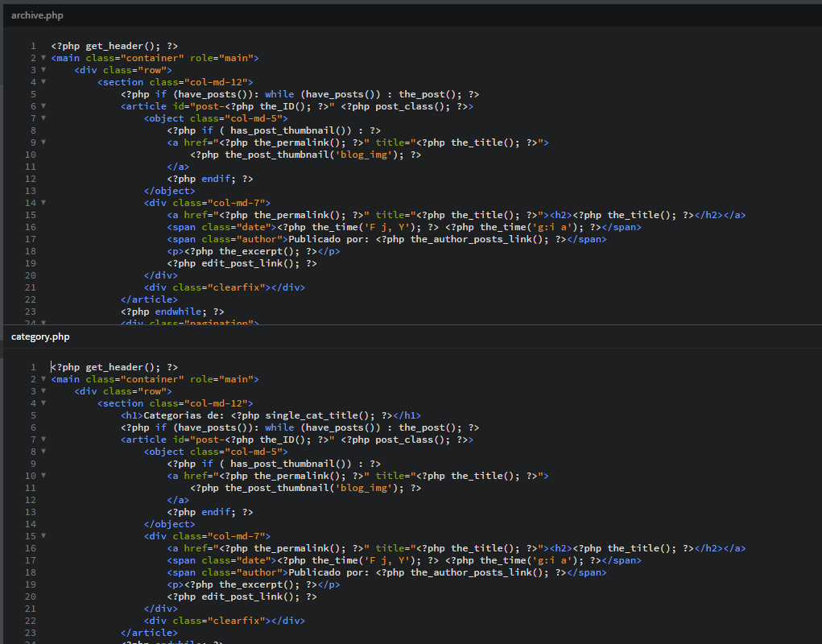822x644 pixels.
Task: Click the h2 the_title() line in archive.php
Action: click(456, 215)
